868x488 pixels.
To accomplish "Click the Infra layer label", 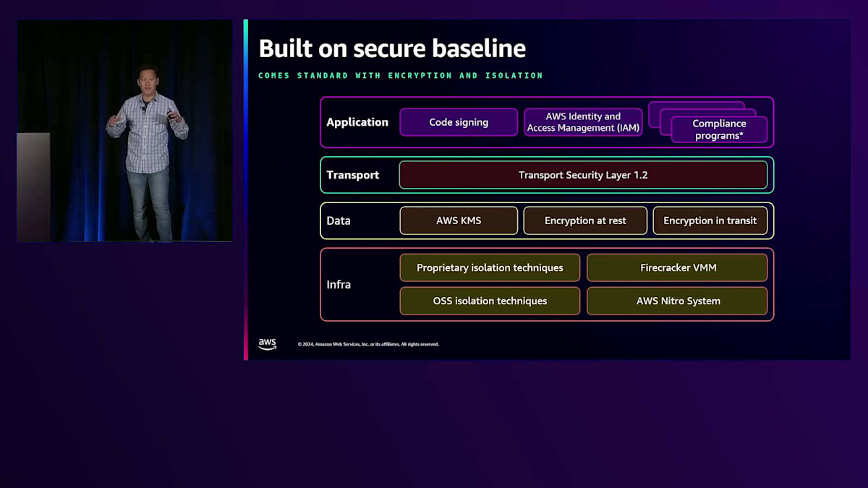I will click(x=339, y=284).
